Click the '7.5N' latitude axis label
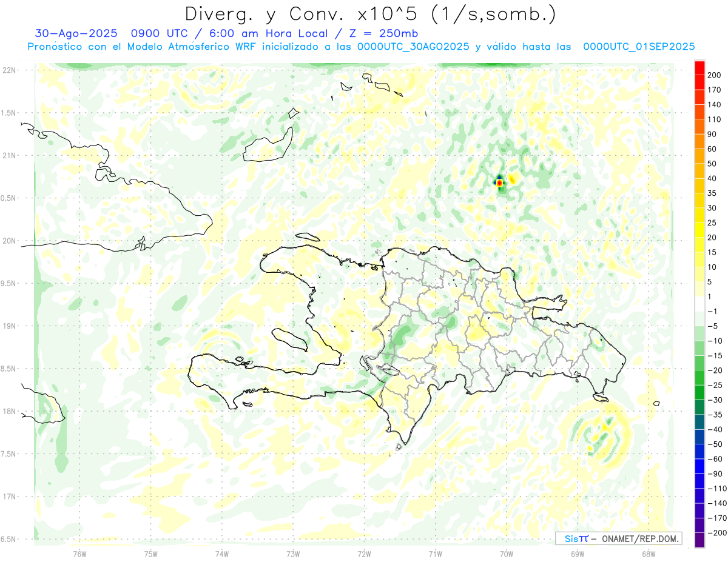 (8, 454)
